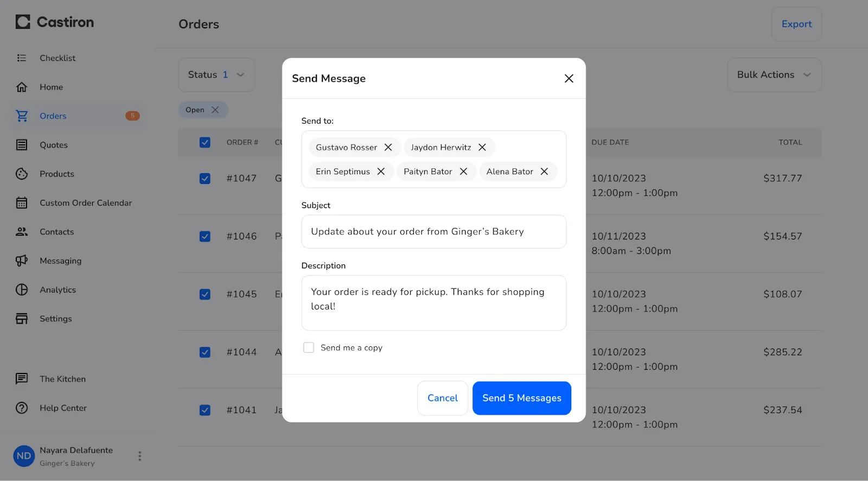Click into the Subject text field
This screenshot has height=481, width=868.
[433, 232]
